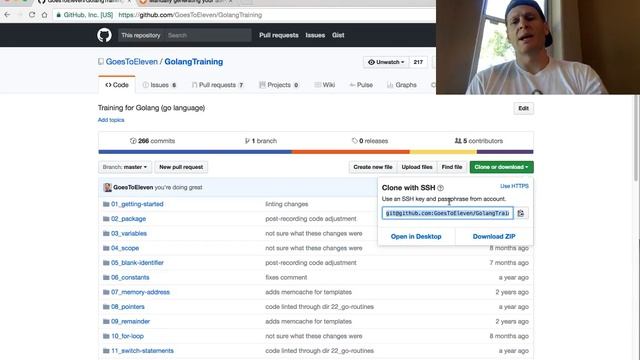Open the 04_scope folder
This screenshot has height=360, width=640.
(x=125, y=248)
